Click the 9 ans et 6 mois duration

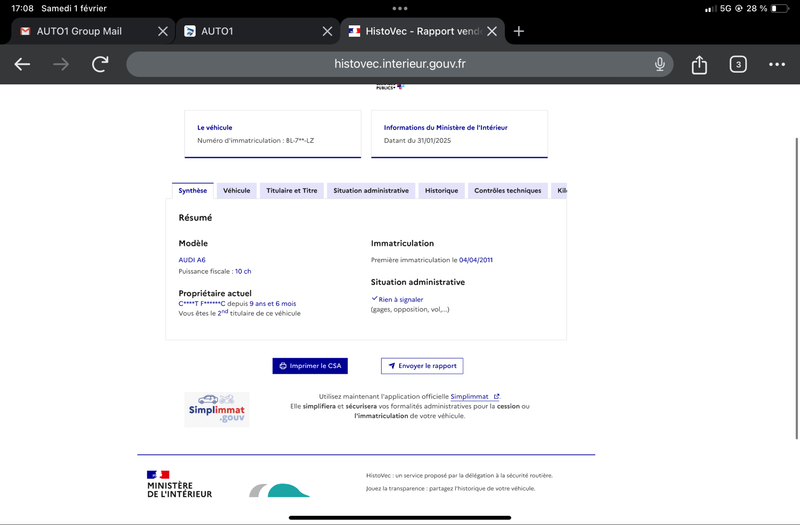point(272,304)
